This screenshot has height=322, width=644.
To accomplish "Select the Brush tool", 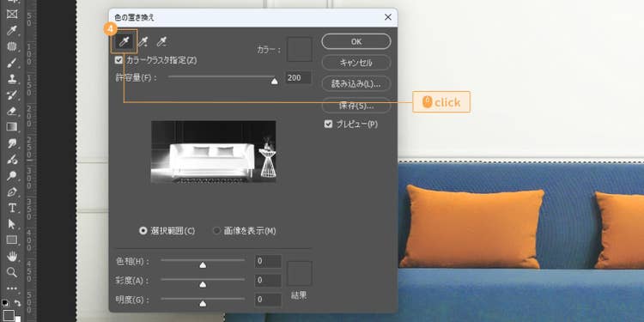I will (x=12, y=63).
